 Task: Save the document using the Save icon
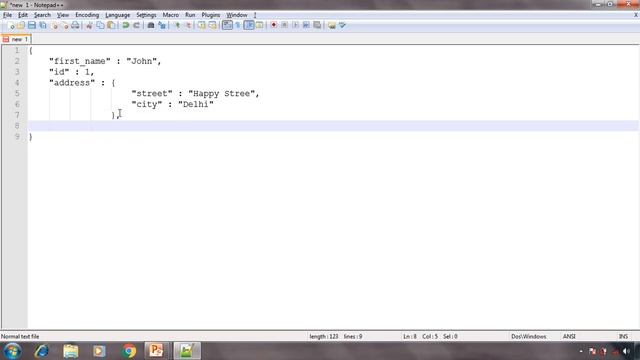pyautogui.click(x=32, y=25)
